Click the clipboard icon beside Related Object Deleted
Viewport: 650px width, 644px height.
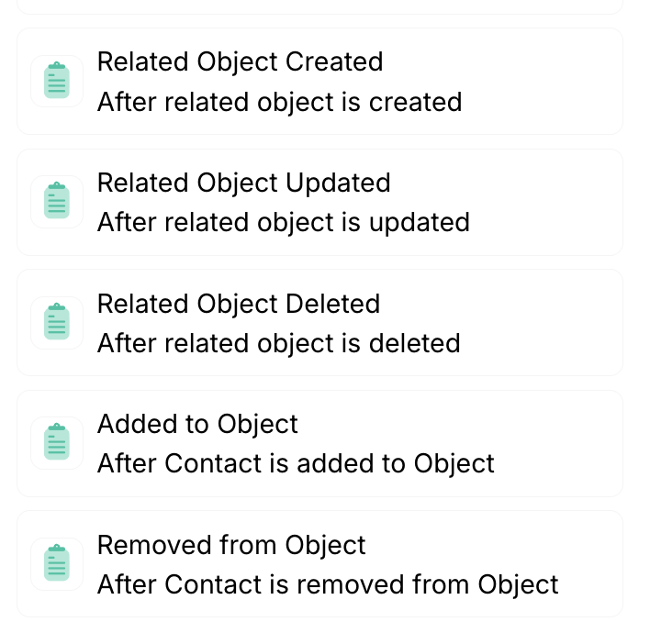point(57,323)
